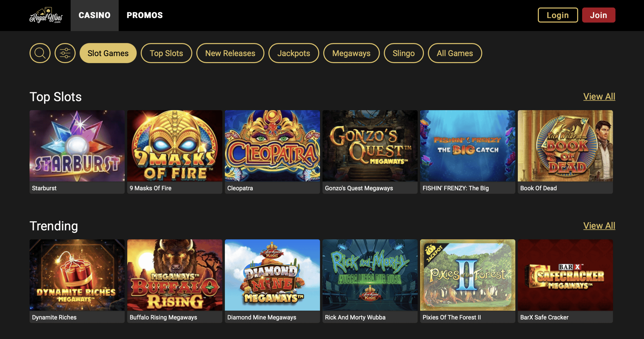Switch to New Releases category
The height and width of the screenshot is (339, 644).
(x=230, y=53)
